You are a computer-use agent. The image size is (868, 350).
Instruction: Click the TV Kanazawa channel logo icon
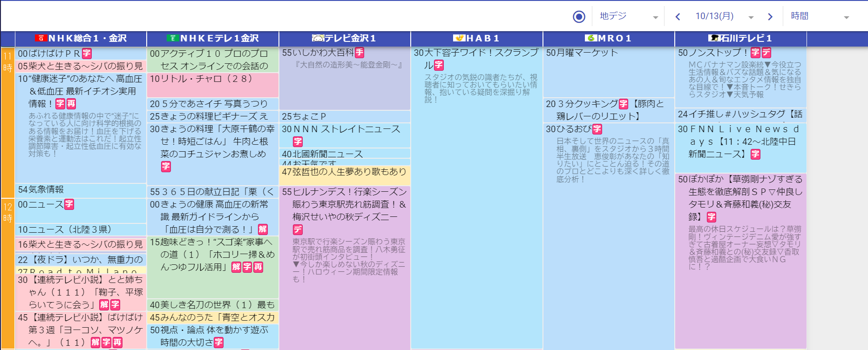click(x=318, y=38)
